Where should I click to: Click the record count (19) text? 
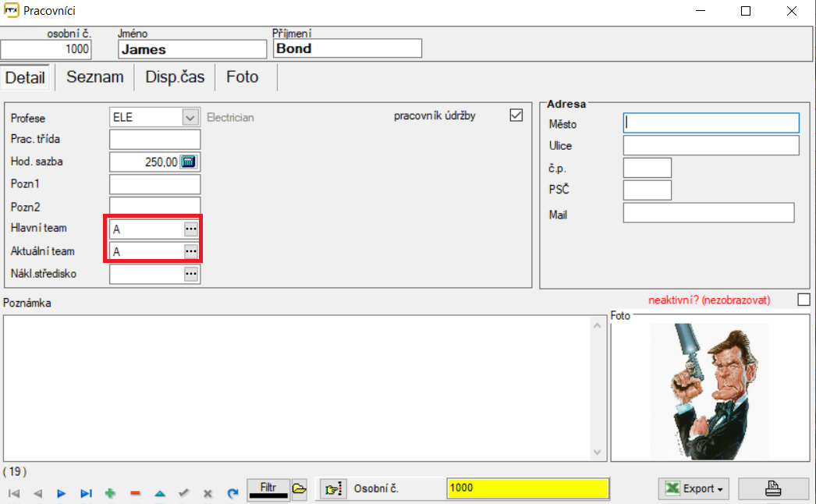[x=15, y=472]
